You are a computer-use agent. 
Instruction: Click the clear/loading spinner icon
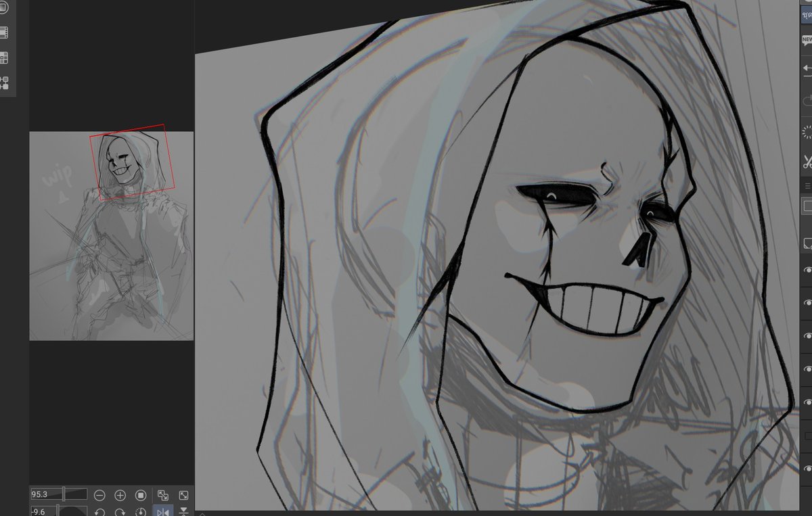(x=807, y=131)
